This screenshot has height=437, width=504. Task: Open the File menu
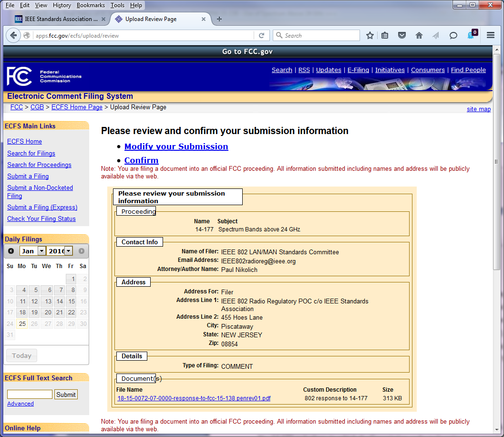tap(10, 5)
